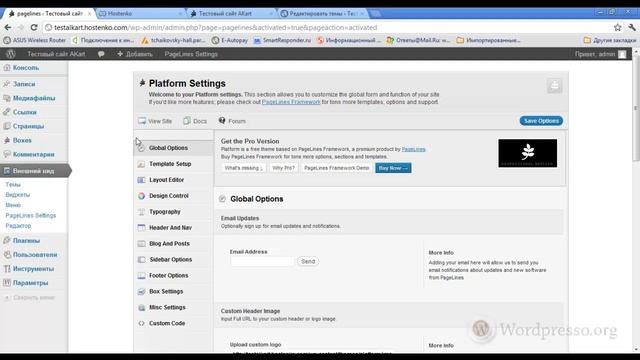The width and height of the screenshot is (640, 360).
Task: Click the Sidebar Options icon
Action: pos(141,260)
